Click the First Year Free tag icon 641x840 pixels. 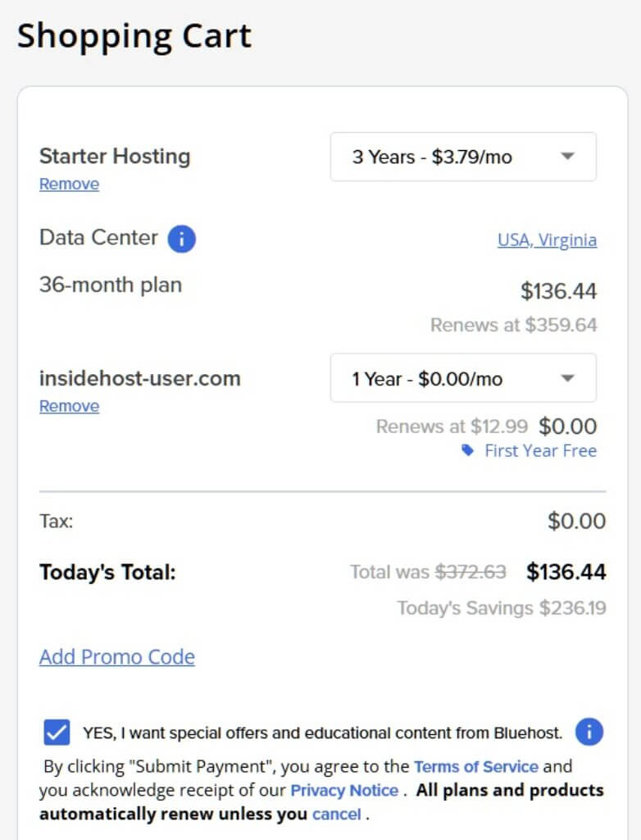[467, 450]
